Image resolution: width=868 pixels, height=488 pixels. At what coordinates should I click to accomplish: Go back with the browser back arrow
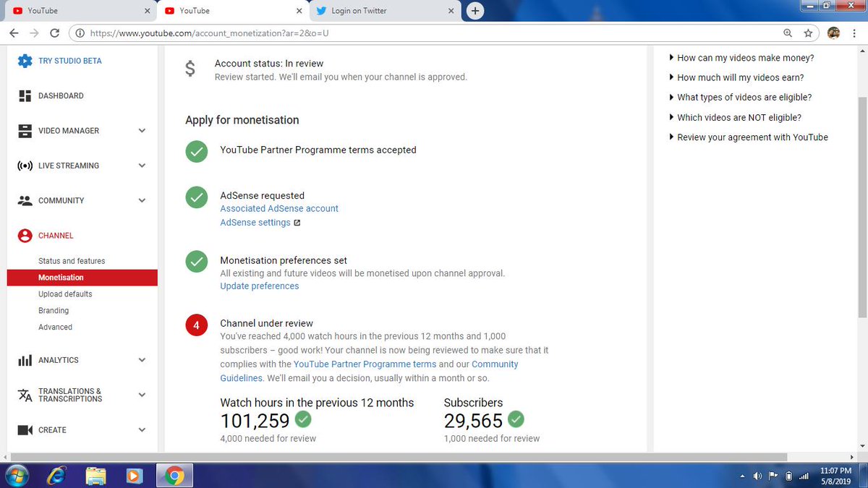tap(14, 33)
